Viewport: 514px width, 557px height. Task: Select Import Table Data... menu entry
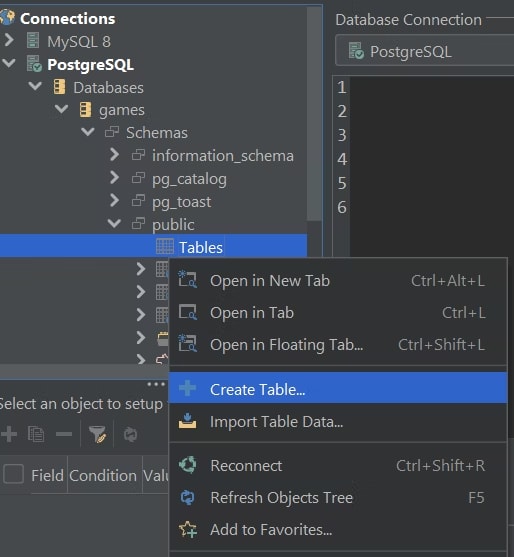coord(338,421)
